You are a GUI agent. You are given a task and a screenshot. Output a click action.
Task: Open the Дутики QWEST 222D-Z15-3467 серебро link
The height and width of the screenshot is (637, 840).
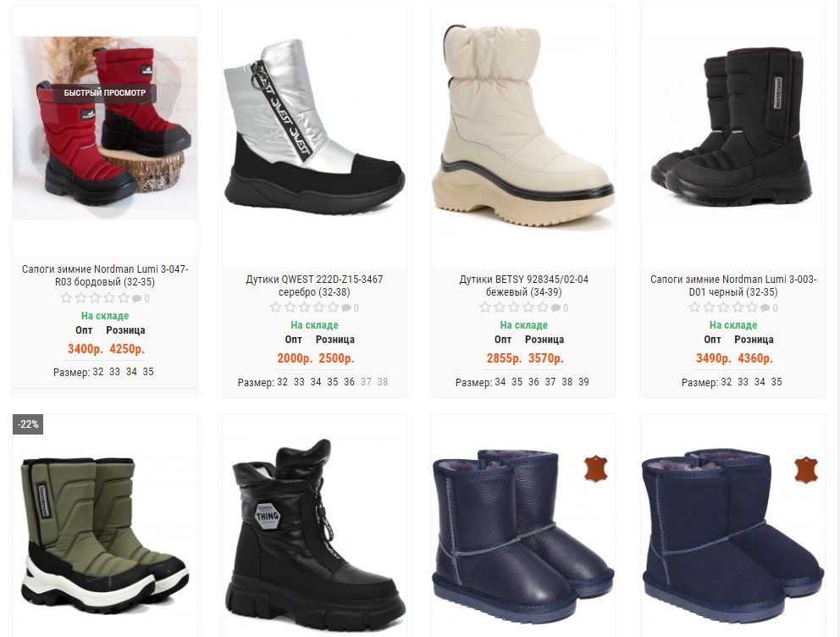click(314, 285)
